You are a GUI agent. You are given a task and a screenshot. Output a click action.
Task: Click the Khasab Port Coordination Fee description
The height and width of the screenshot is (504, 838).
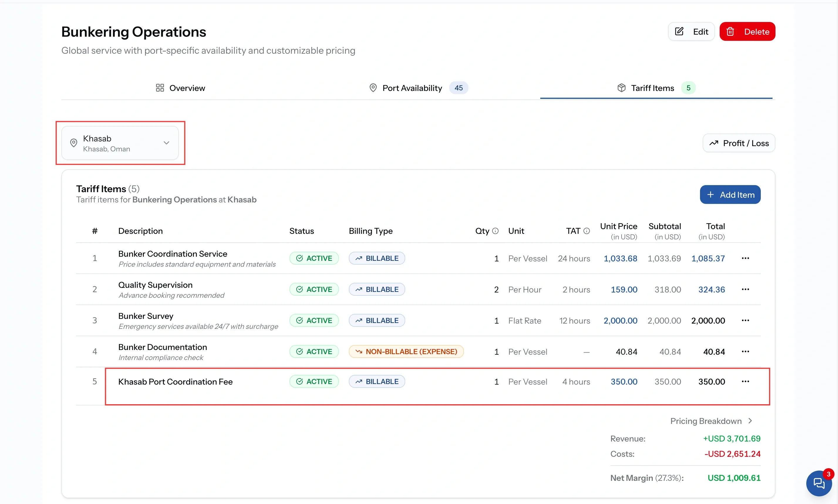point(175,382)
